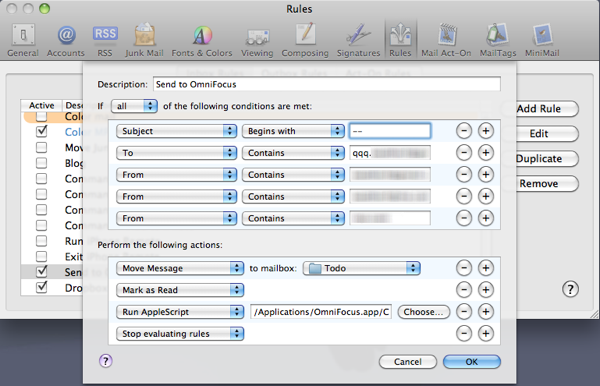Open the RSS preferences pane
The width and height of the screenshot is (600, 386).
point(105,40)
